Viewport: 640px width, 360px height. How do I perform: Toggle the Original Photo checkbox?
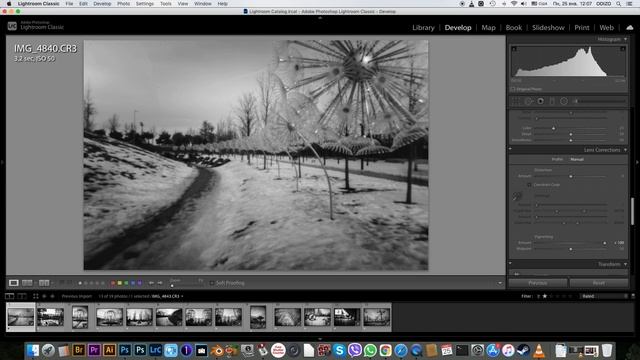pyautogui.click(x=513, y=89)
